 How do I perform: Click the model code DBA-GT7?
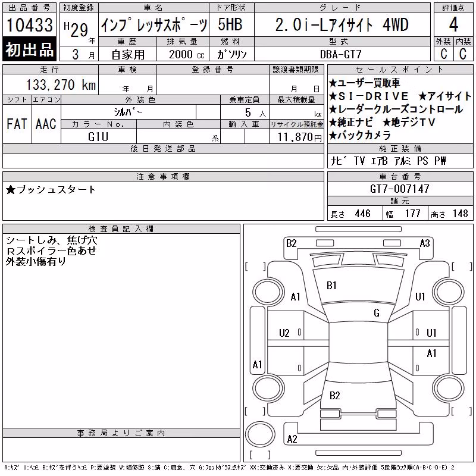click(x=340, y=55)
